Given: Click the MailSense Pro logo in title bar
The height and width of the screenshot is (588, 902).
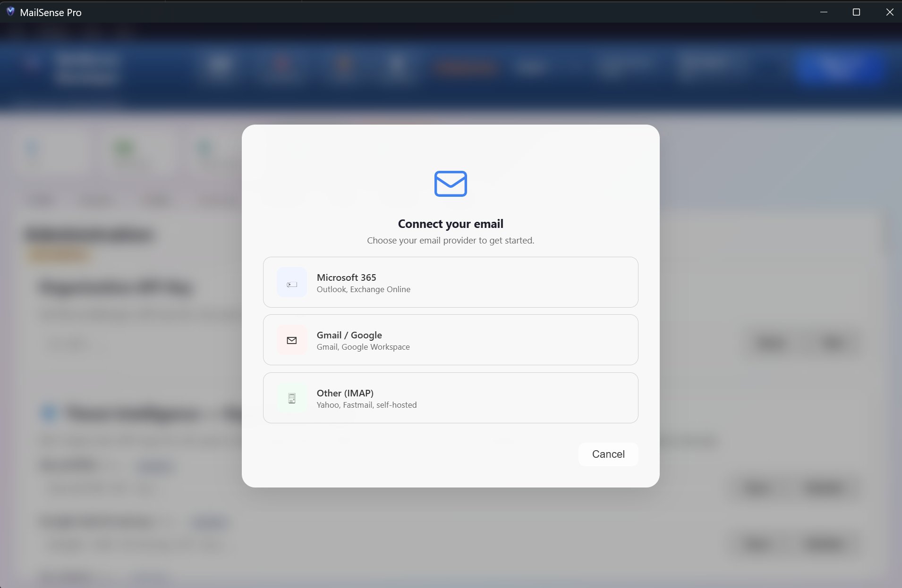Looking at the screenshot, I should 10,12.
